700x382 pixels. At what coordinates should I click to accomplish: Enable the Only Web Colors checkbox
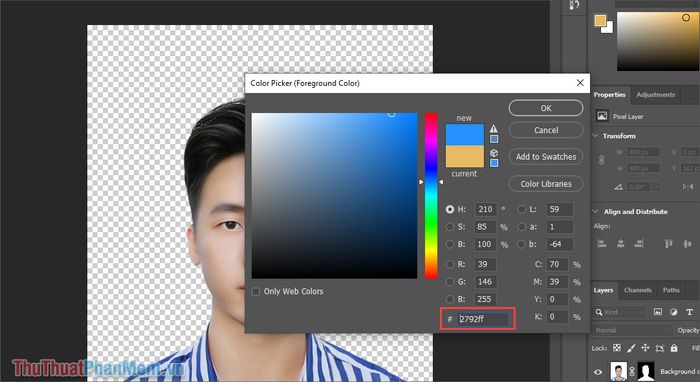click(256, 291)
